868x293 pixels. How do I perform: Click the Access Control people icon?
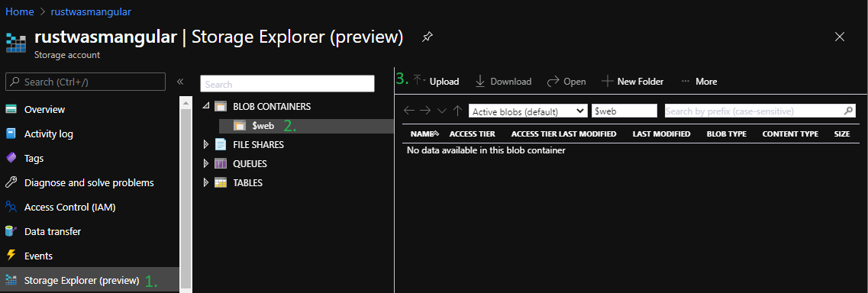pos(11,207)
